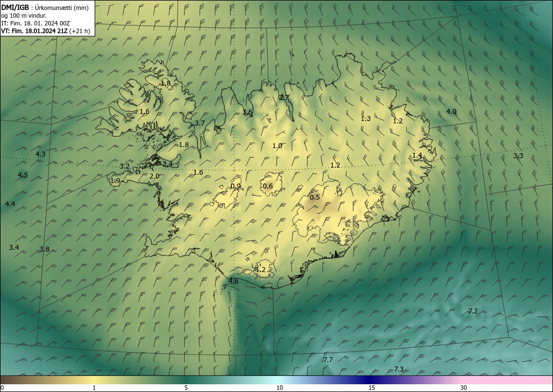The image size is (553, 392).
Task: Click the map value '0.5' on Vatnajökull
Action: pyautogui.click(x=315, y=197)
